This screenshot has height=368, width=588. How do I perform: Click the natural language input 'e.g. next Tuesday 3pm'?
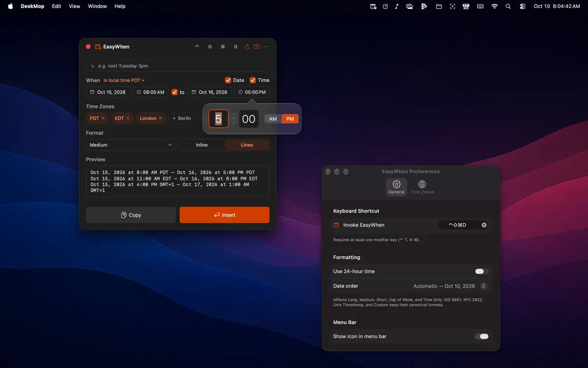click(178, 66)
